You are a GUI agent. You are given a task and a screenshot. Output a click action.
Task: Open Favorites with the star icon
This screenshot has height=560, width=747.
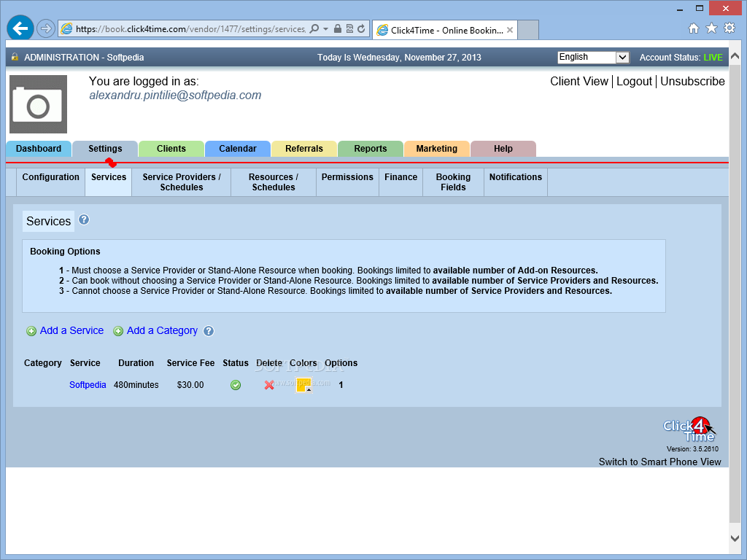(711, 28)
